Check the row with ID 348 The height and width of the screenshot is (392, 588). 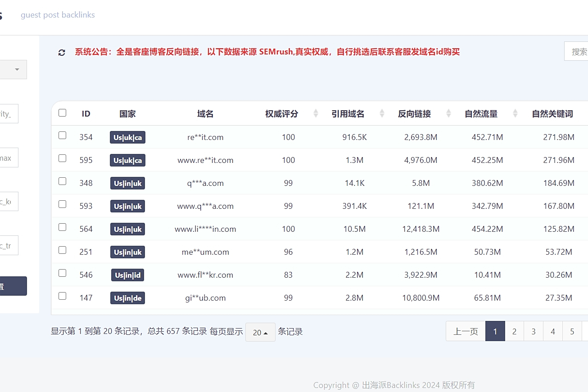pyautogui.click(x=63, y=181)
